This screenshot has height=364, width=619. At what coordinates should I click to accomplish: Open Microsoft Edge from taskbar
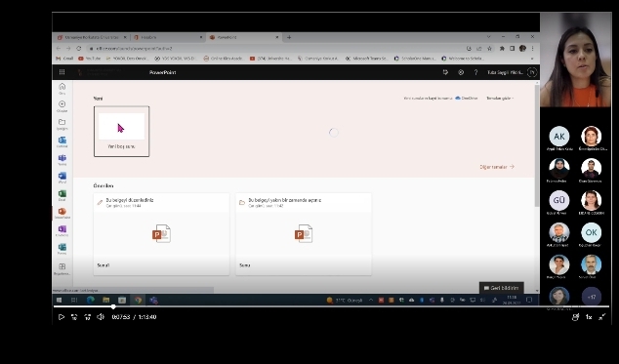[91, 300]
